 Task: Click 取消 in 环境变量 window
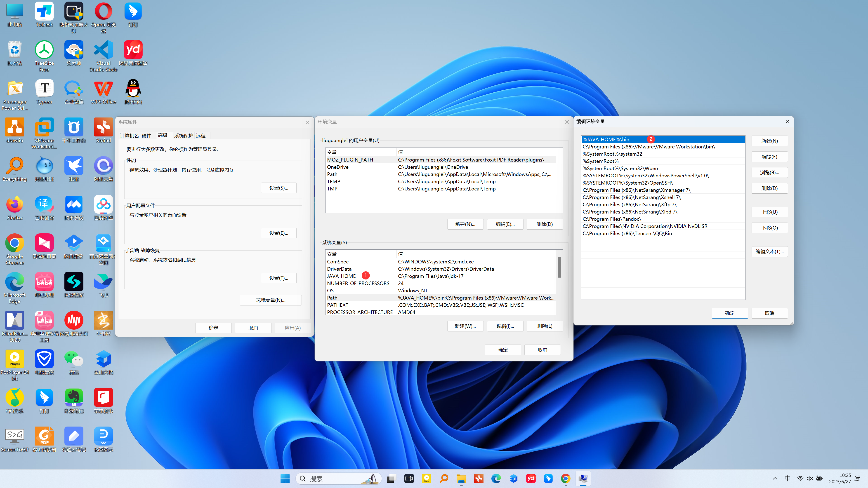click(x=542, y=350)
